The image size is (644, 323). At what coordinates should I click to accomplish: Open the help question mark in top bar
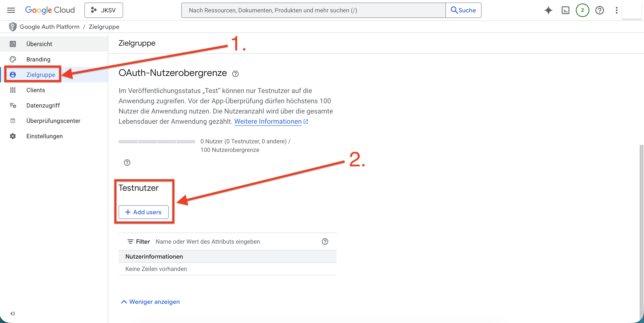click(x=599, y=10)
